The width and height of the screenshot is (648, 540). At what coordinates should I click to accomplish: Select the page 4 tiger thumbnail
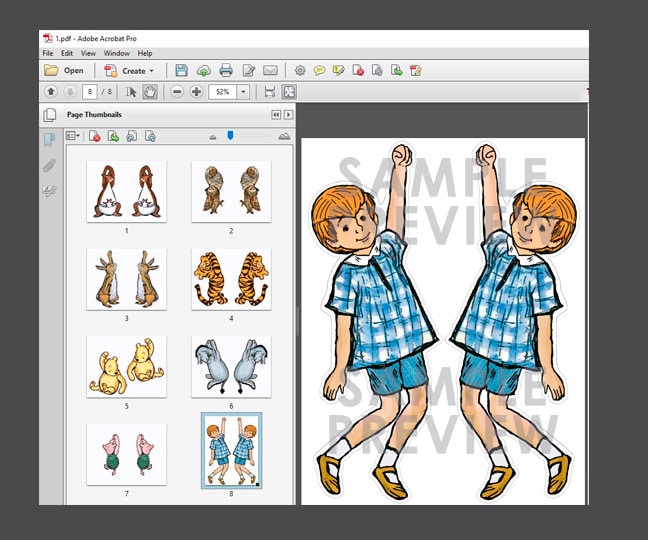231,279
